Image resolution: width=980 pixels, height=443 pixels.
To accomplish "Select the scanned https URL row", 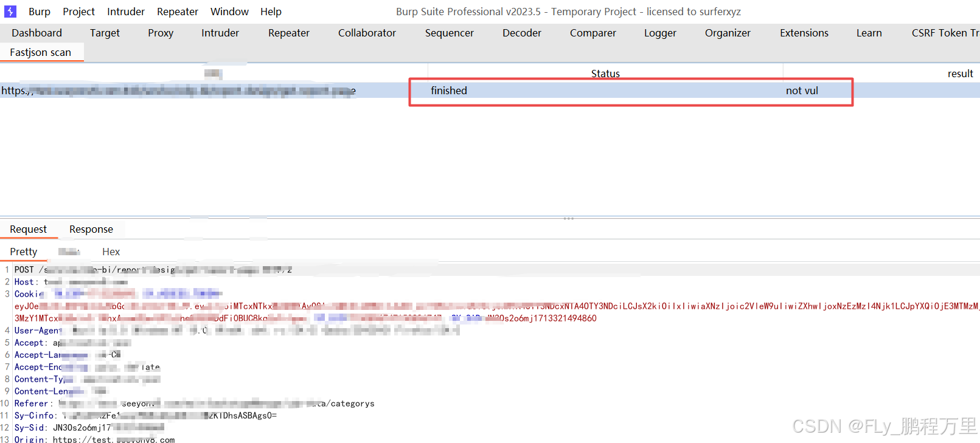I will pos(490,91).
